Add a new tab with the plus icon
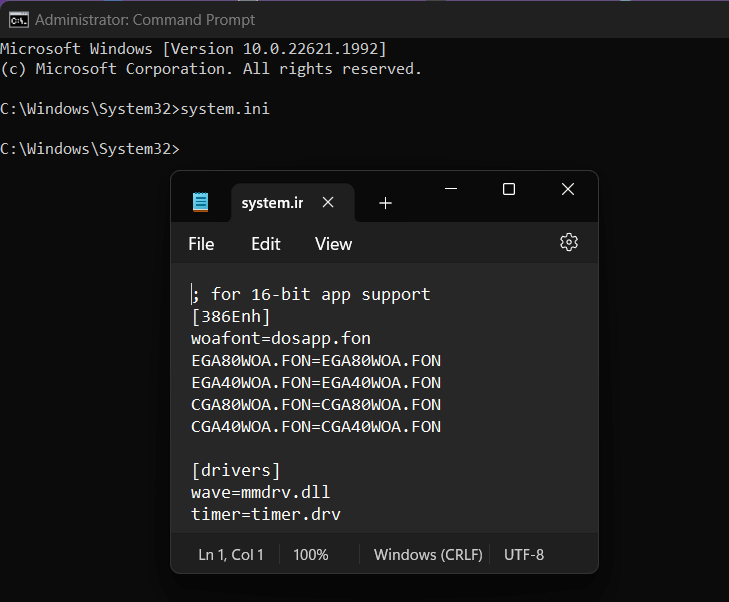 385,203
